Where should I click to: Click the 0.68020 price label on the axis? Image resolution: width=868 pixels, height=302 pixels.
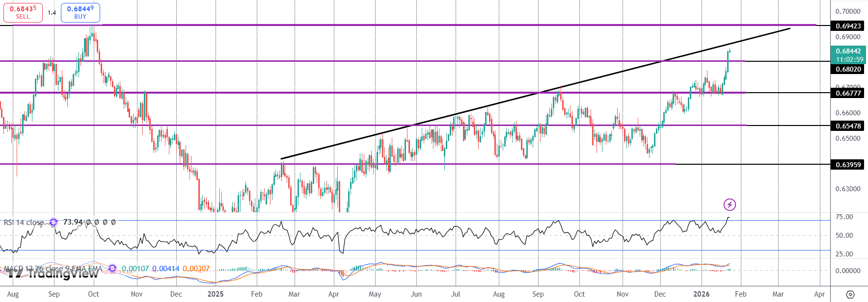coord(848,69)
